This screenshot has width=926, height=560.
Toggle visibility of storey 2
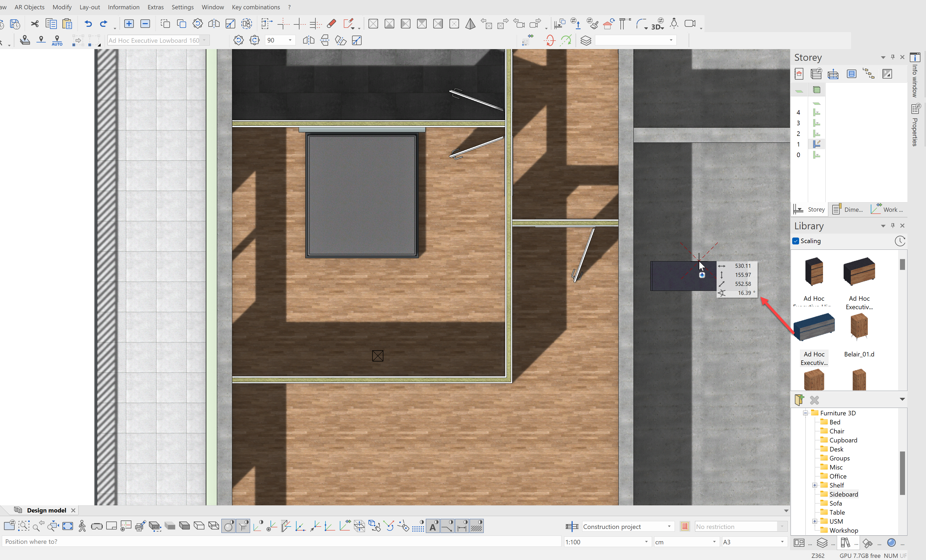point(816,134)
